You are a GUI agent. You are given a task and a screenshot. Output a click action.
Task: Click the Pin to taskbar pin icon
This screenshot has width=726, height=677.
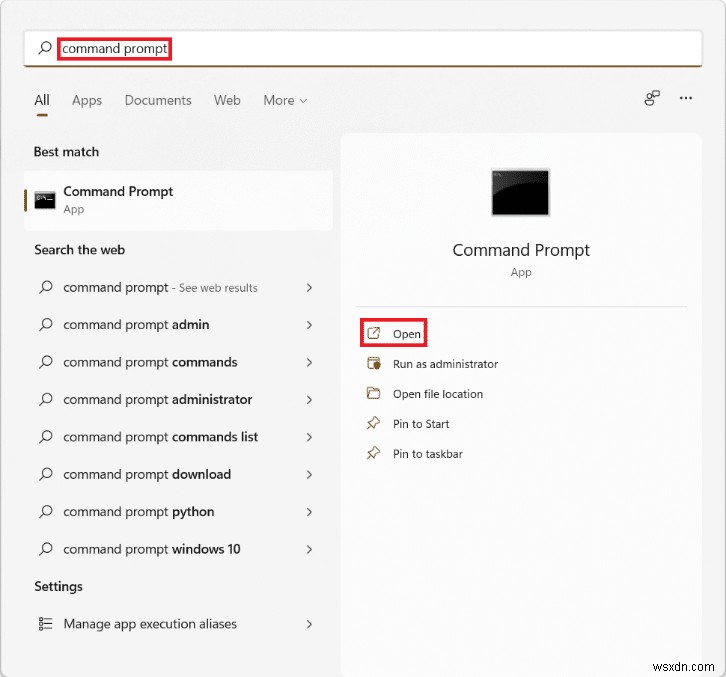point(374,454)
